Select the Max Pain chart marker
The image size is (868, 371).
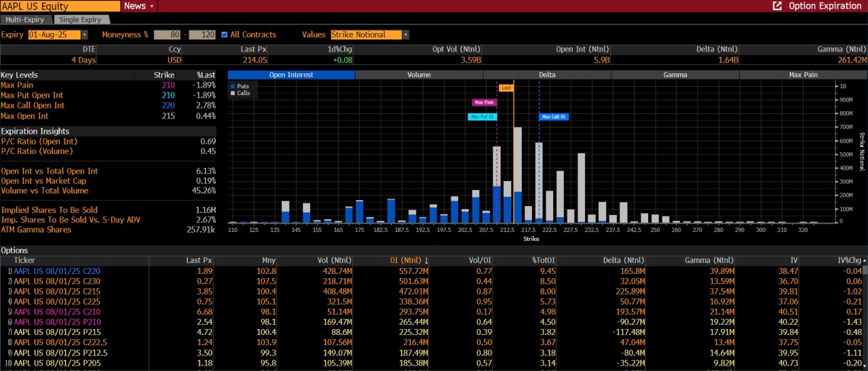485,102
